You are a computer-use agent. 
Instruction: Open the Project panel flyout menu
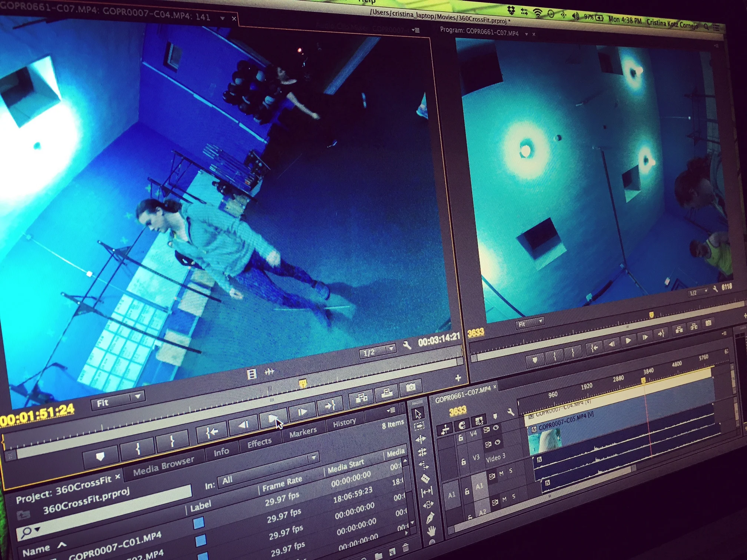pos(391,410)
